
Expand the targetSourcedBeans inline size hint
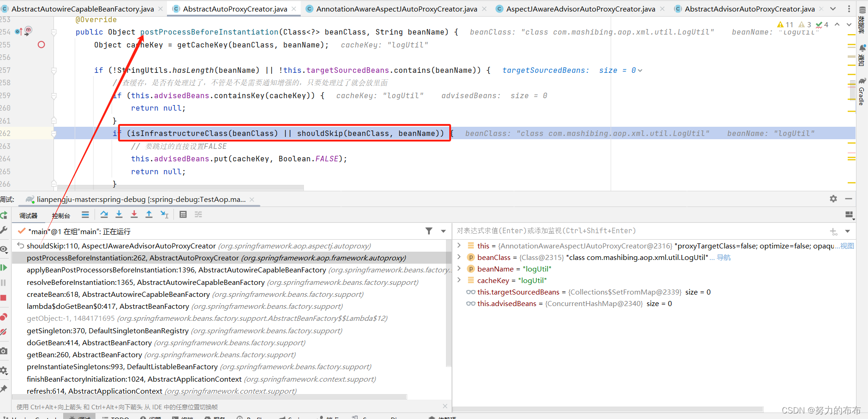tap(640, 71)
